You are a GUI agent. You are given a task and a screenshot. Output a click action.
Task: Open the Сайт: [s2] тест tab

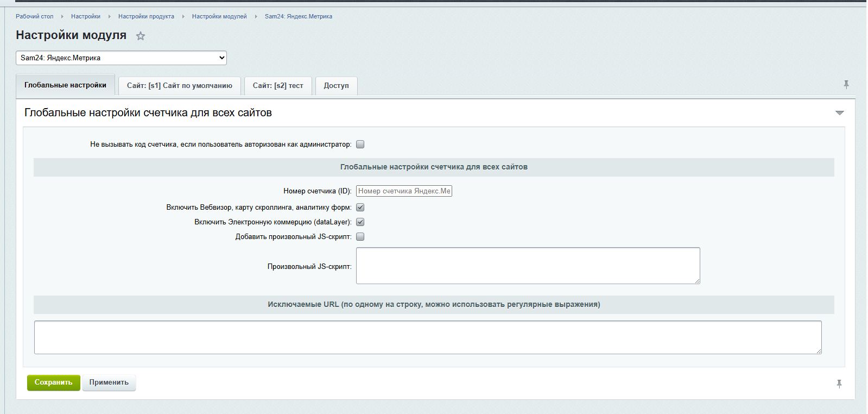click(x=278, y=86)
